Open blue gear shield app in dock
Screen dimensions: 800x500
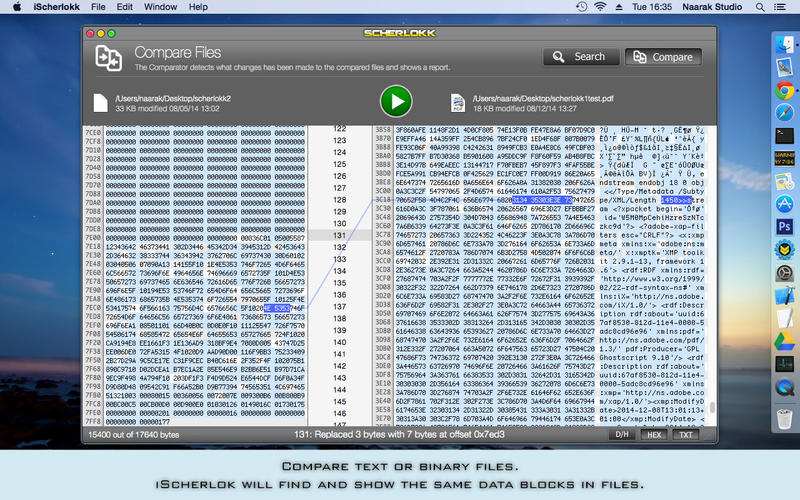click(784, 249)
